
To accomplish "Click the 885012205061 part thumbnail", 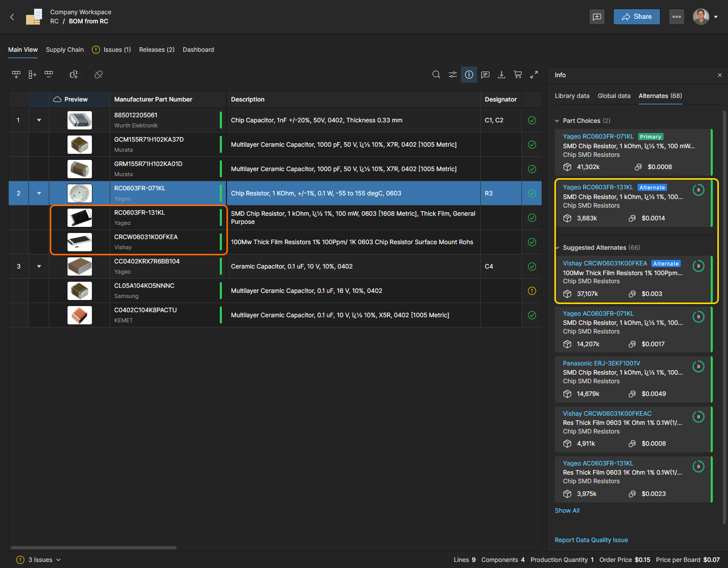I will (80, 120).
